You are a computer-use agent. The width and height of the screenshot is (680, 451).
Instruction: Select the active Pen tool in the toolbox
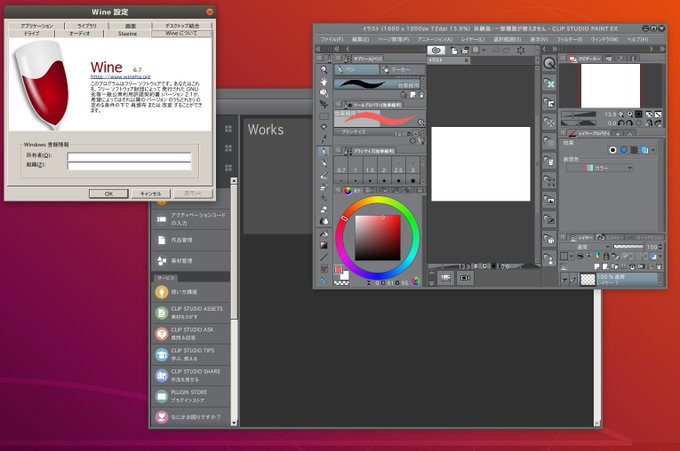324,151
